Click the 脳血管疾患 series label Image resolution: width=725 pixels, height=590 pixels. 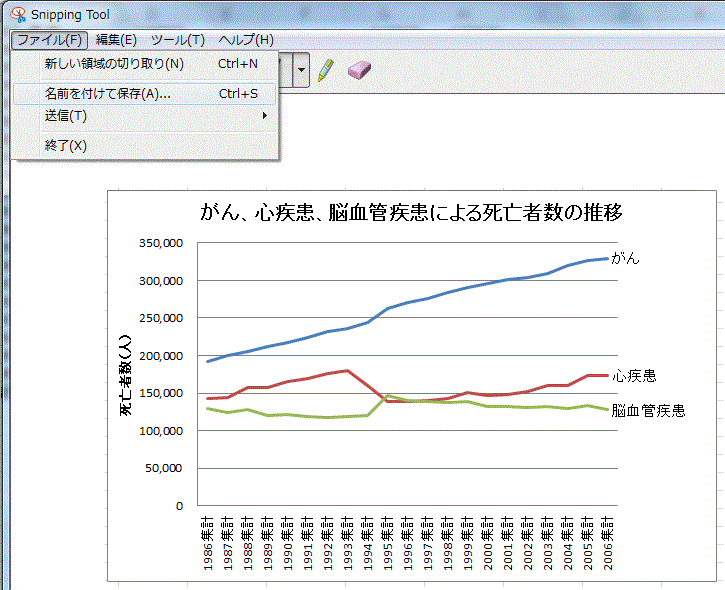tap(649, 410)
